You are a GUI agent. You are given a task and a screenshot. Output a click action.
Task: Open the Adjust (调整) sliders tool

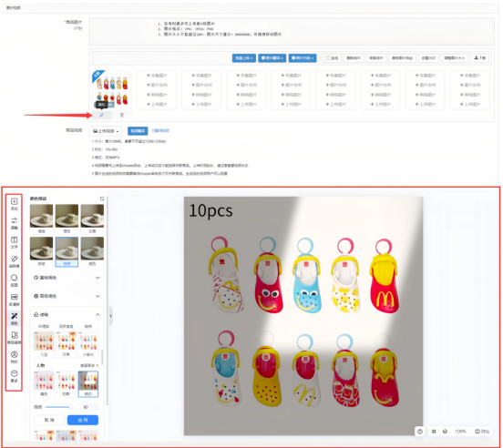pos(14,223)
